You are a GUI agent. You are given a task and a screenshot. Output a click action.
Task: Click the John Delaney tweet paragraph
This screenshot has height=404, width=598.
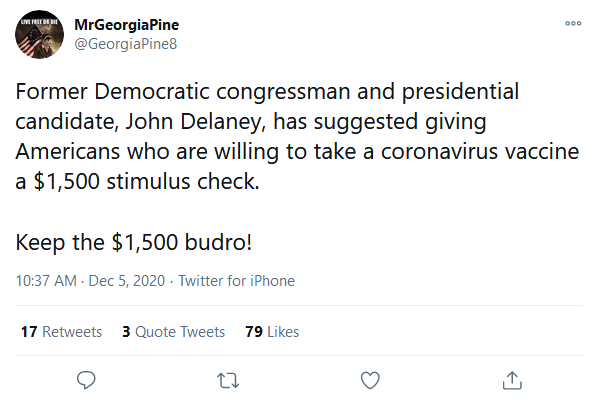(x=297, y=136)
